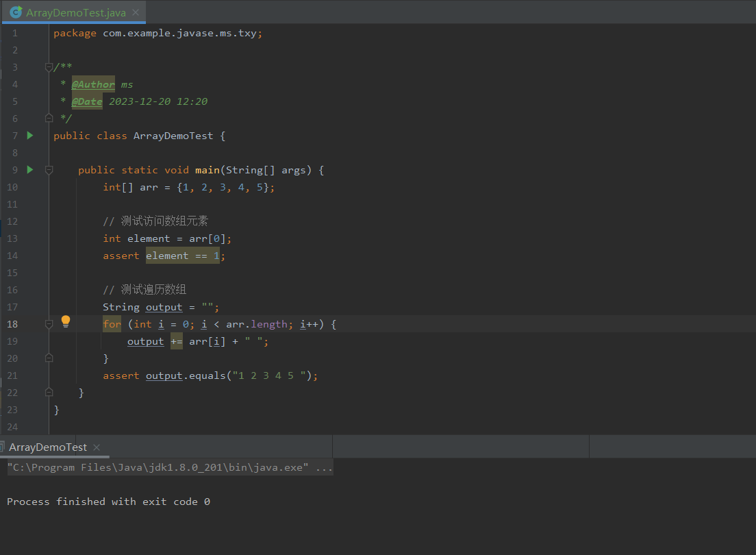The image size is (756, 555).
Task: Run the ArrayDemoTest class via gutter arrow
Action: 30,136
